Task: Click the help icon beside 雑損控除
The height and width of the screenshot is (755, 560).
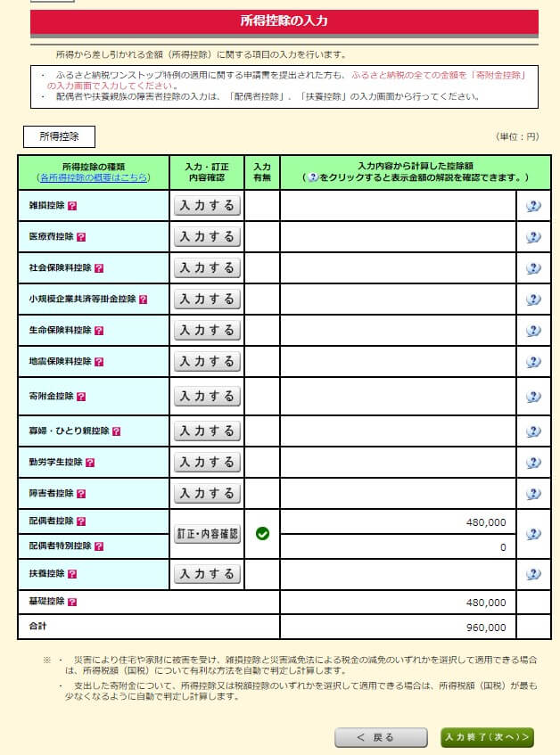Action: click(72, 206)
